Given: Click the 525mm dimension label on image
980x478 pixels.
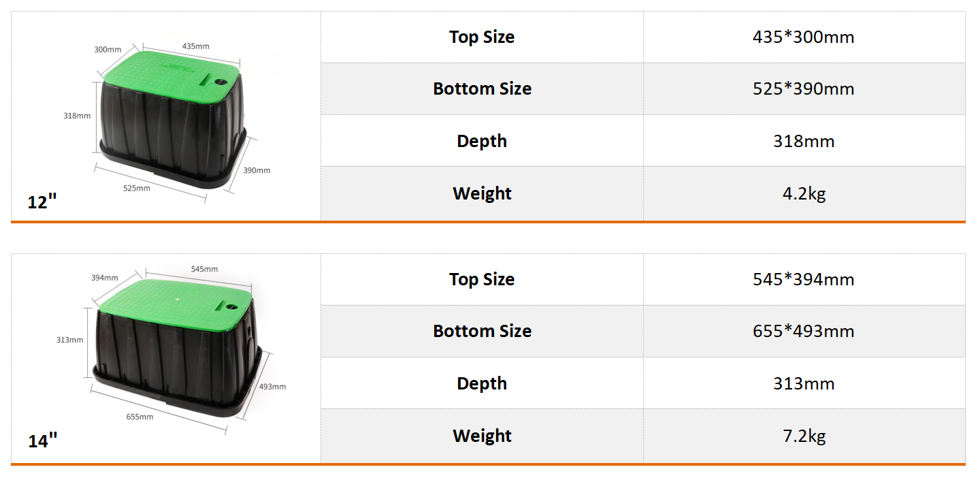Looking at the screenshot, I should [x=137, y=188].
